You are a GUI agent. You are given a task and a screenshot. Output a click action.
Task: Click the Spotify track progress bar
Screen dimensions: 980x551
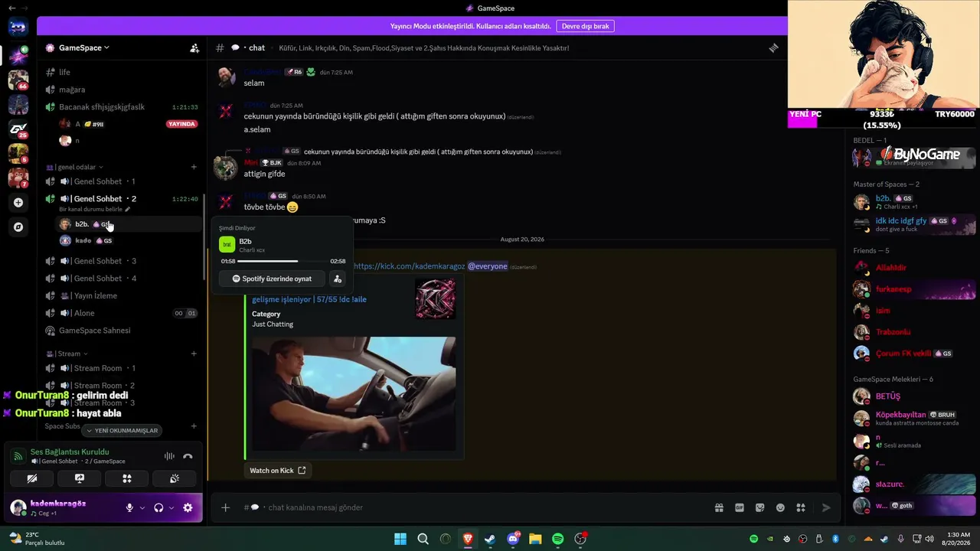(x=283, y=261)
